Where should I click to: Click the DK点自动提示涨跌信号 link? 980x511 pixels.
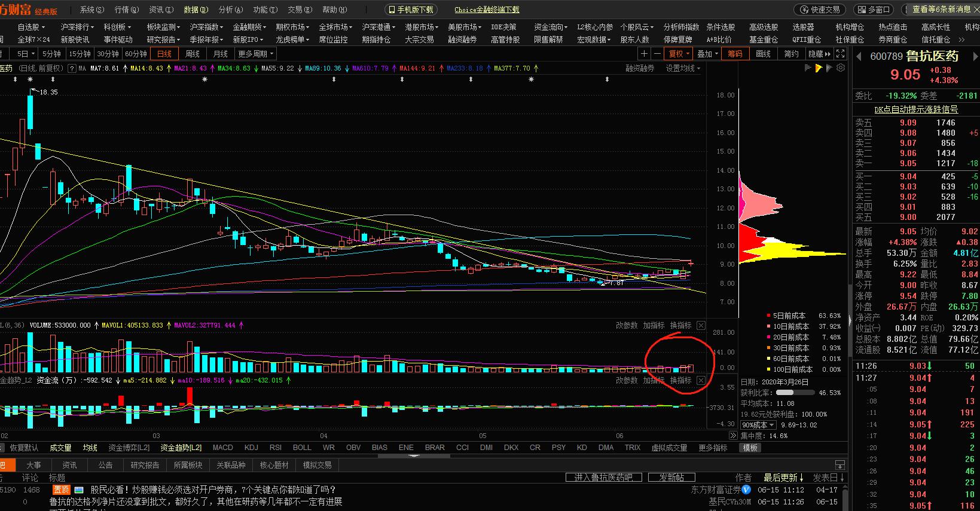click(916, 109)
